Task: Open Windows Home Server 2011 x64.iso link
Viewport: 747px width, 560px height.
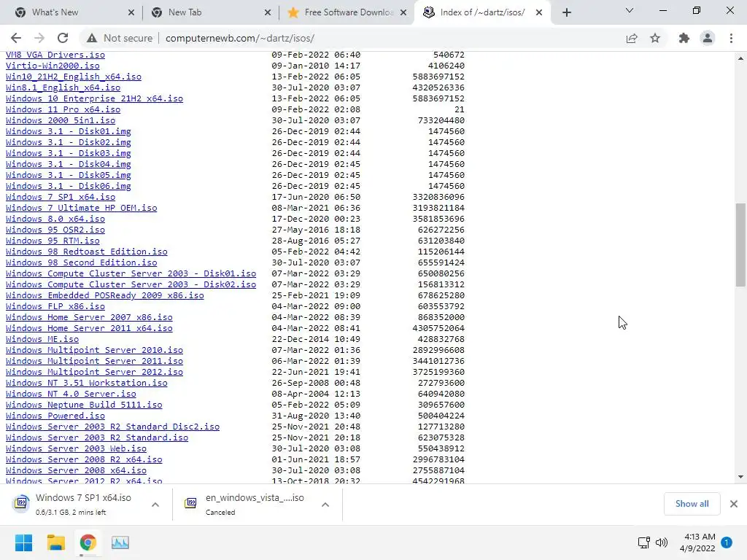Action: point(89,329)
